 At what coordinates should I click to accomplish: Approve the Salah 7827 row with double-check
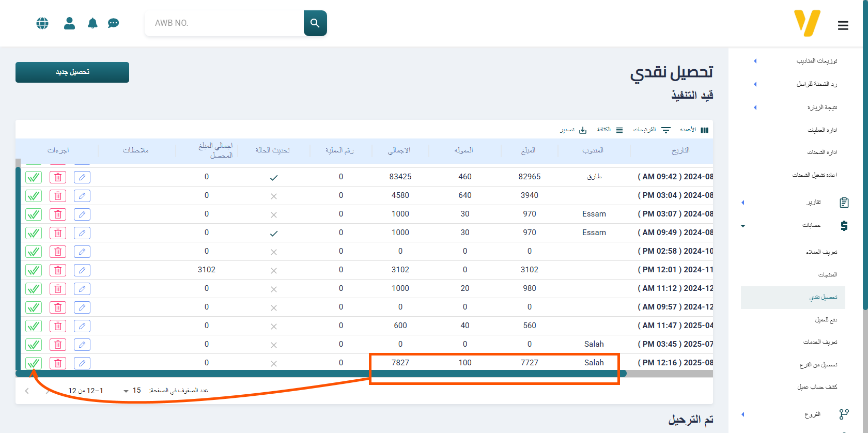tap(34, 363)
